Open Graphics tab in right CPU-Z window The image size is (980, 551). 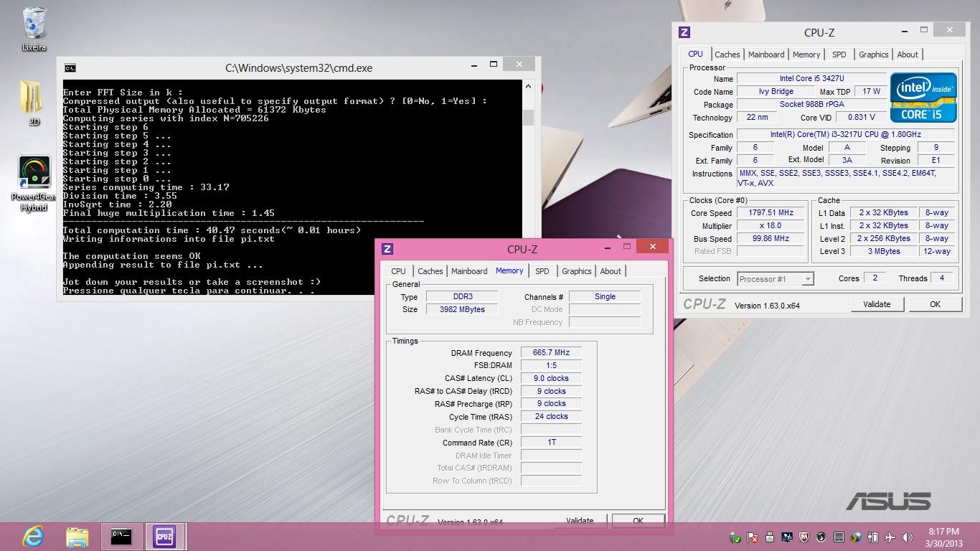tap(873, 55)
